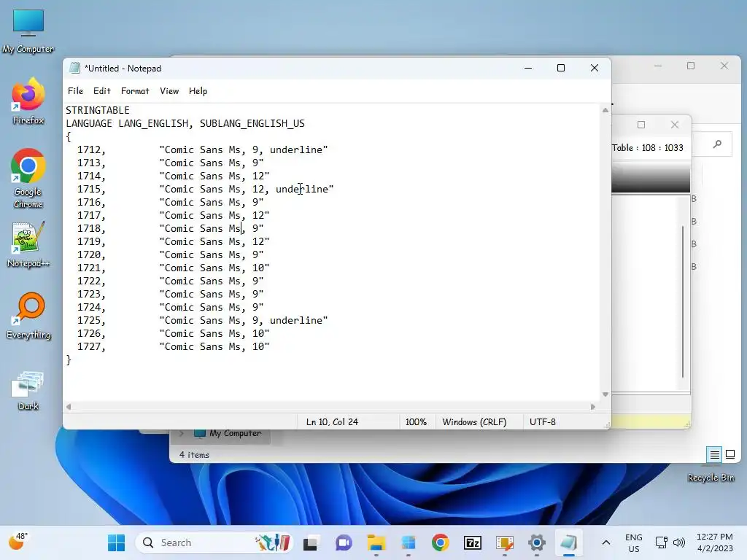Click the line numbered 1721

[173, 268]
